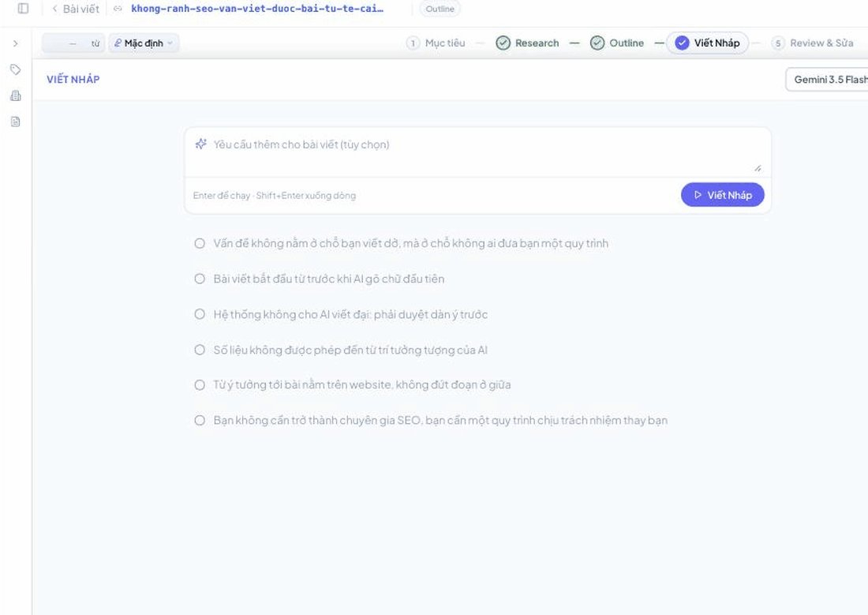Switch to the Review & Sửa step

813,43
